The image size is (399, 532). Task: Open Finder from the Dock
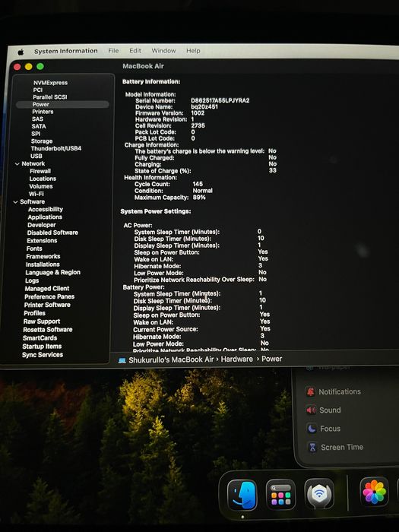click(x=242, y=495)
